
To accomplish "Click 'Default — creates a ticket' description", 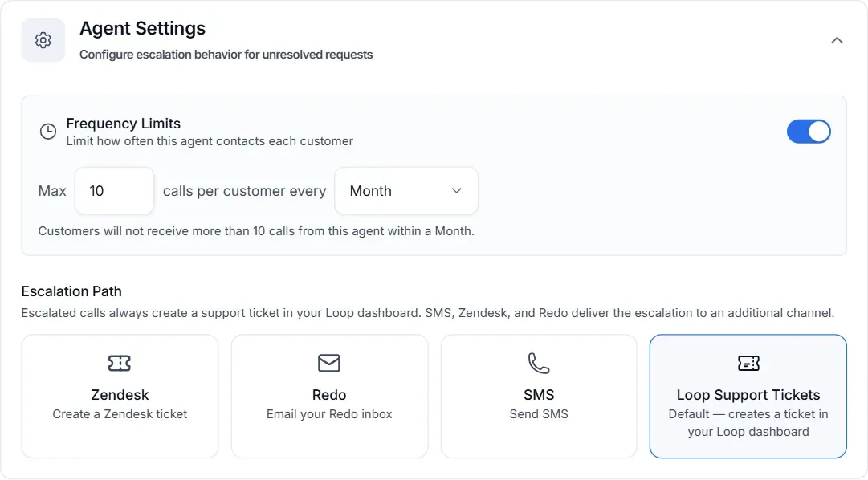I will pos(748,423).
